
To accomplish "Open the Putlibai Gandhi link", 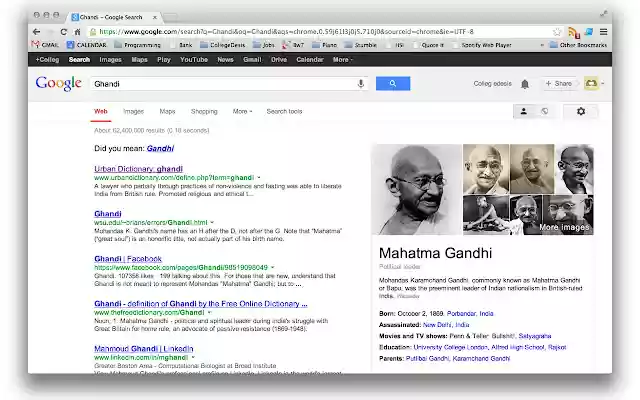I will (x=427, y=358).
